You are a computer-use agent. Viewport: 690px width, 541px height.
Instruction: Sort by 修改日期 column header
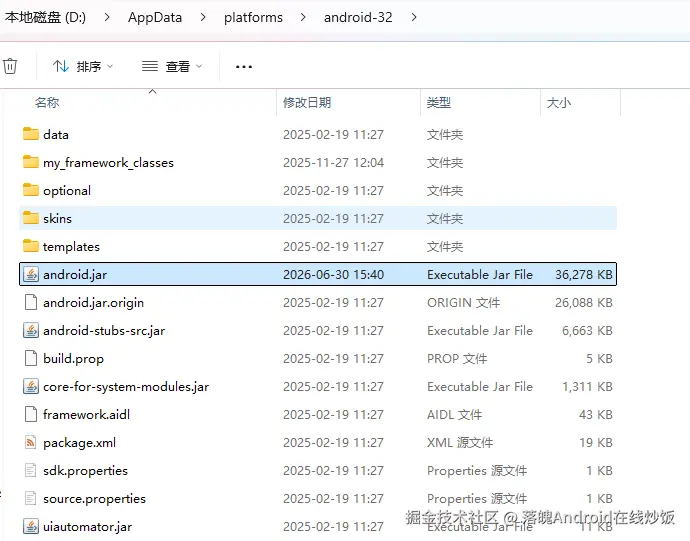pos(307,103)
